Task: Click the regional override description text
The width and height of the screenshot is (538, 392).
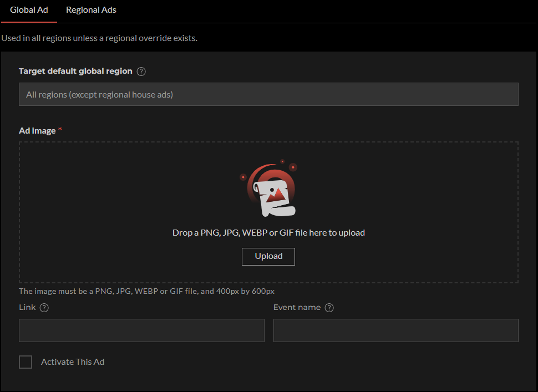Action: coord(99,38)
